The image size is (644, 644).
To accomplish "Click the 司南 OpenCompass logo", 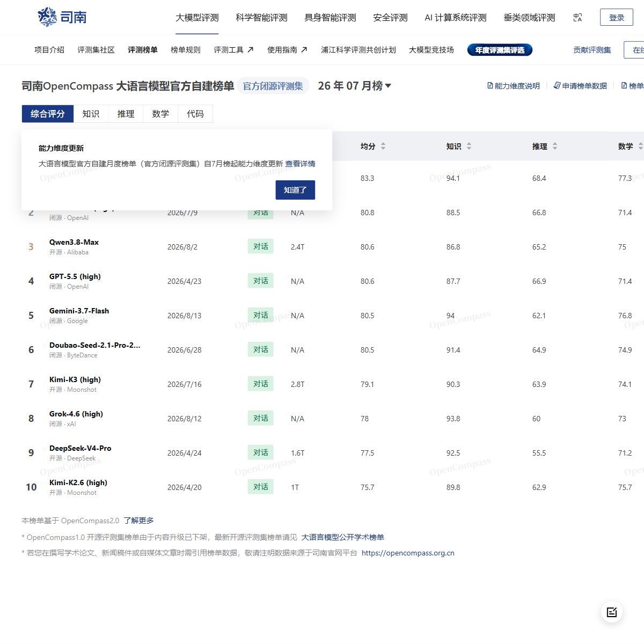I will [62, 17].
